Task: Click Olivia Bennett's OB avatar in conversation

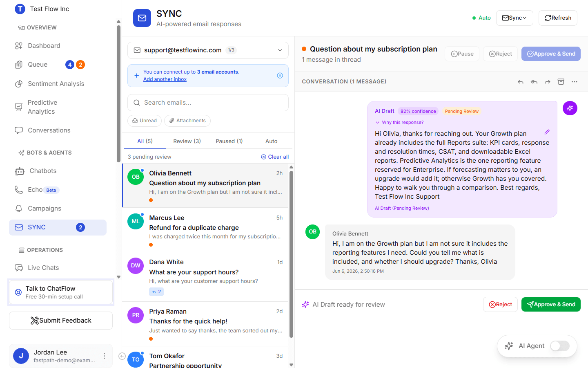Action: [313, 232]
